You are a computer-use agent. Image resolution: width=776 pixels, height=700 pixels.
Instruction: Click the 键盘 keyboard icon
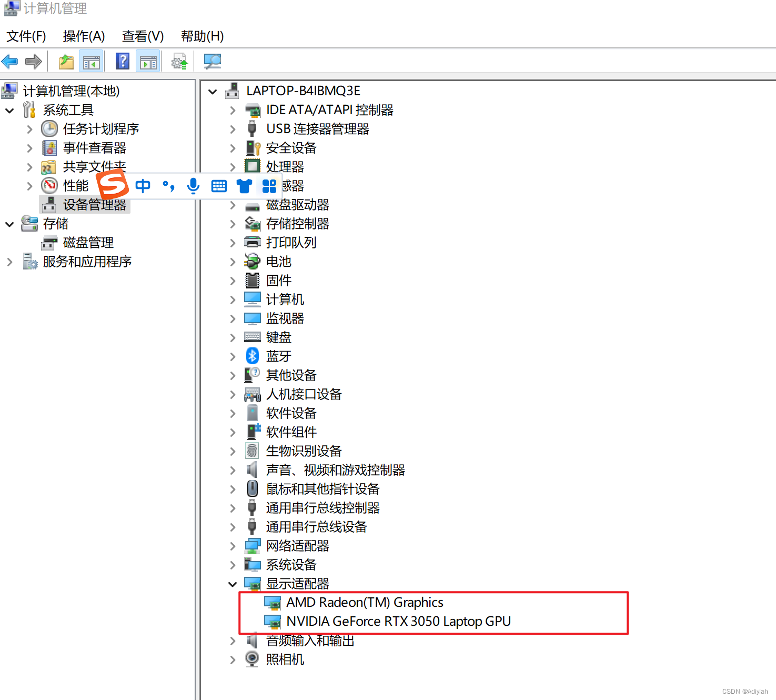(253, 337)
